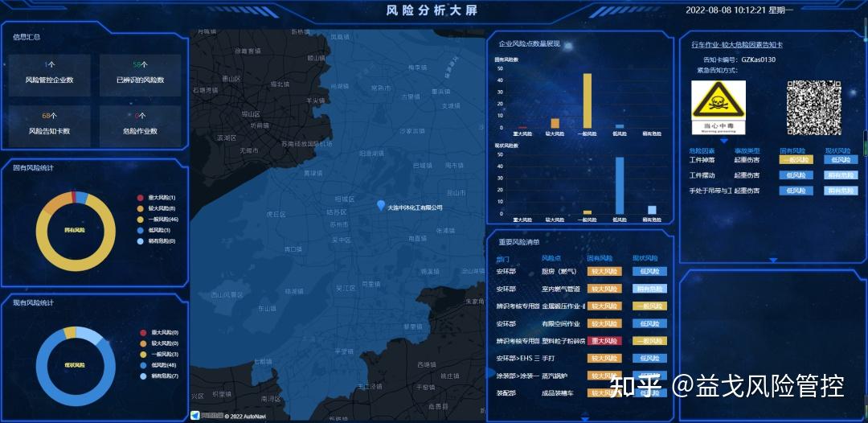Click the 手处于吊带与工 hazard factor row
The image size is (868, 423).
[x=773, y=191]
